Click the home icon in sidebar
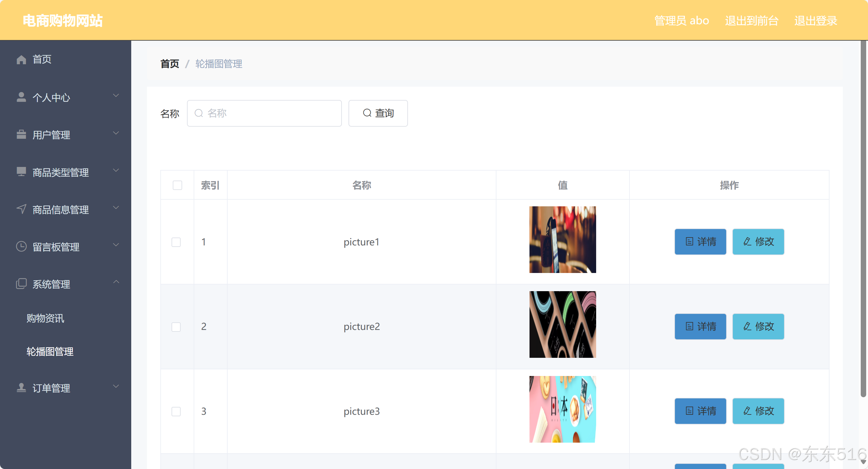This screenshot has width=868, height=469. (x=21, y=60)
